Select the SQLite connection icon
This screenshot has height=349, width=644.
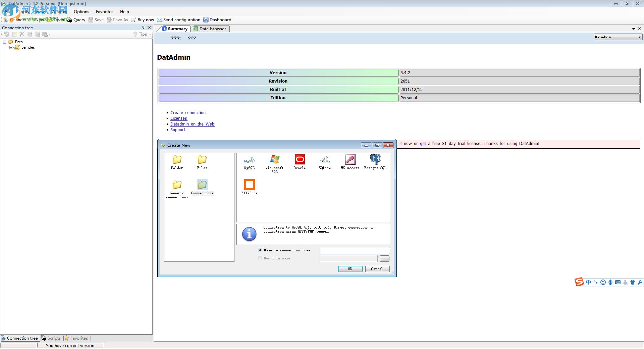tap(325, 162)
